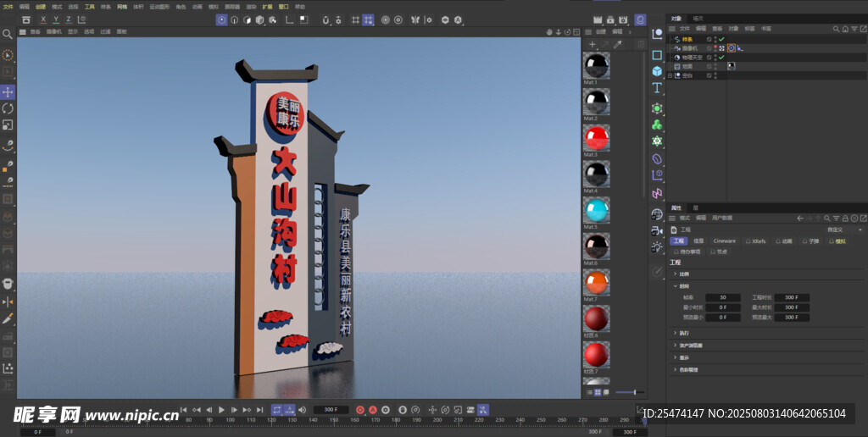Switch to the Cineware tab
868x437 pixels.
724,241
